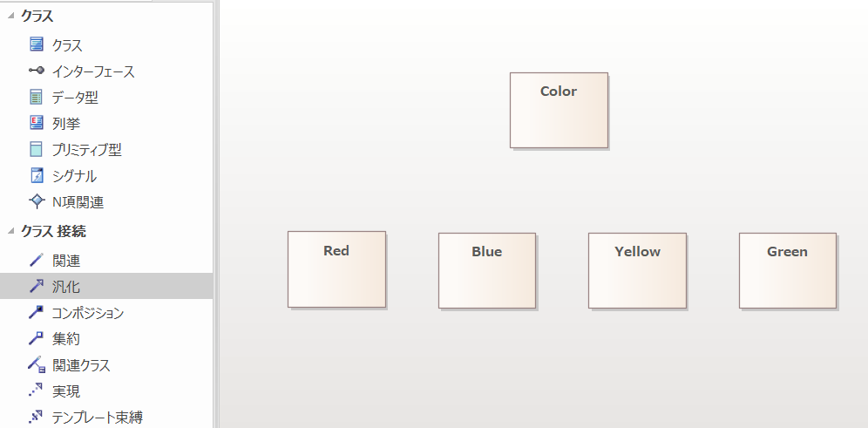Choose the 関連 (Association) connector icon
The height and width of the screenshot is (428, 868).
(36, 260)
